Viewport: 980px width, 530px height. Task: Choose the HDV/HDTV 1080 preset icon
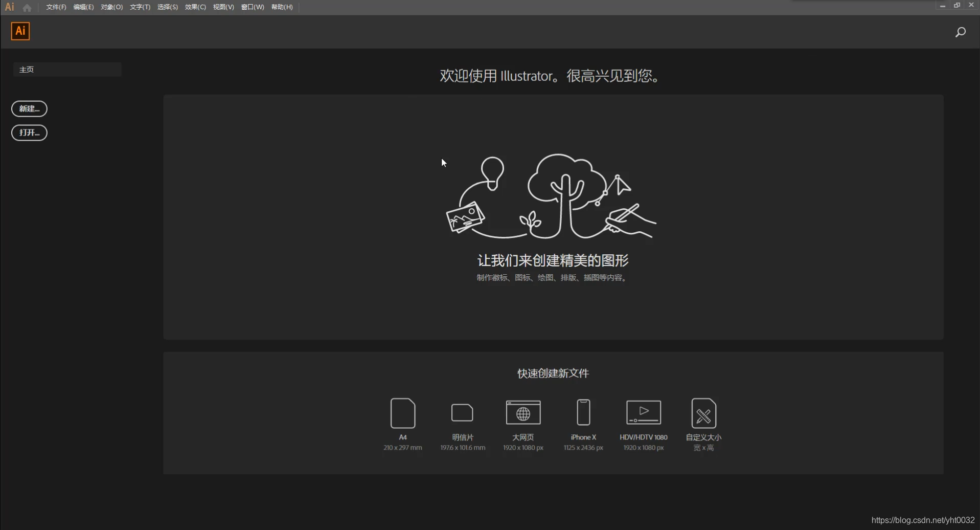[x=644, y=412]
